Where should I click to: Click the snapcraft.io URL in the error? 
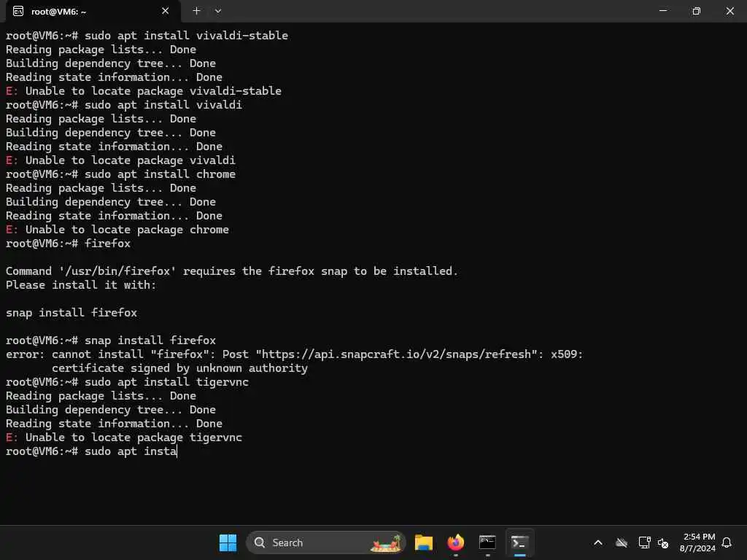[x=396, y=354]
